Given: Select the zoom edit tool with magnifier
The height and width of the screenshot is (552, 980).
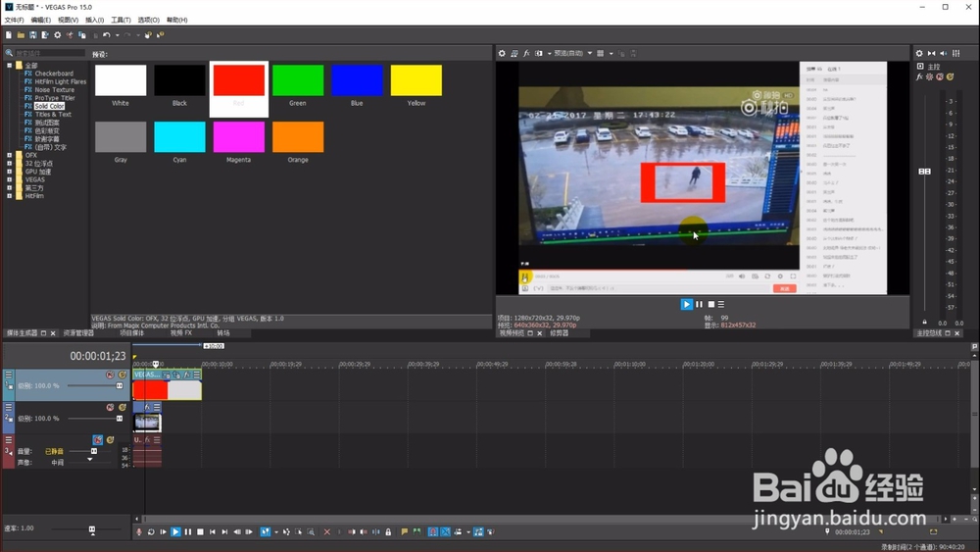Looking at the screenshot, I should click(x=311, y=532).
